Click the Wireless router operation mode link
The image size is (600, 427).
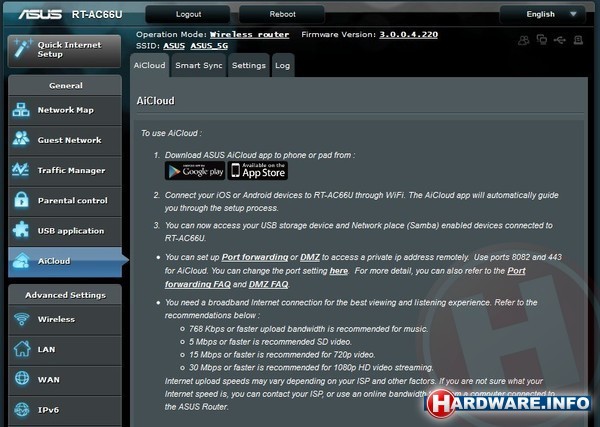[249, 34]
